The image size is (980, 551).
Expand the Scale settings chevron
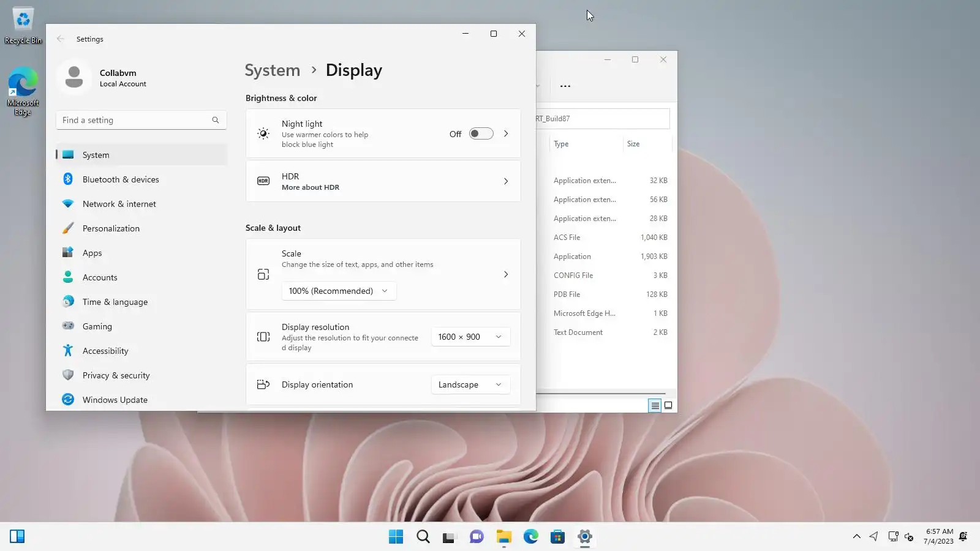506,274
